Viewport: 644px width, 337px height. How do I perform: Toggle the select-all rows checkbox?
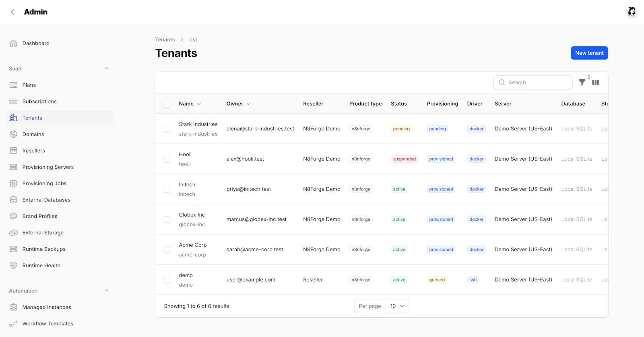pyautogui.click(x=167, y=104)
